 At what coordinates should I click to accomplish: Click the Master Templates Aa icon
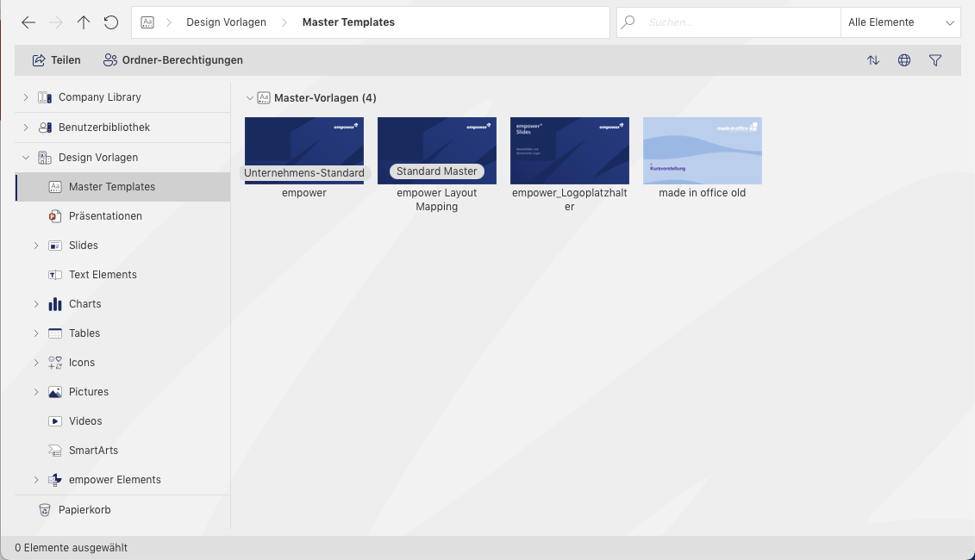coord(54,187)
